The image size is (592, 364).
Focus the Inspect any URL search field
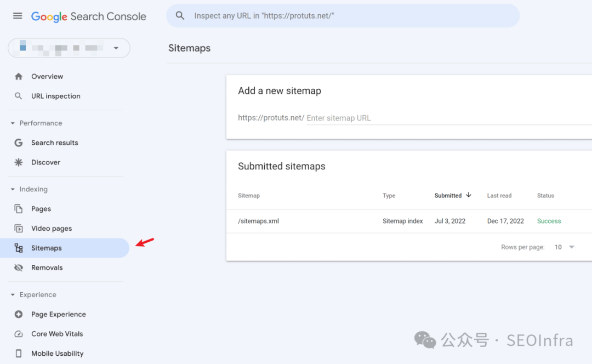click(343, 15)
